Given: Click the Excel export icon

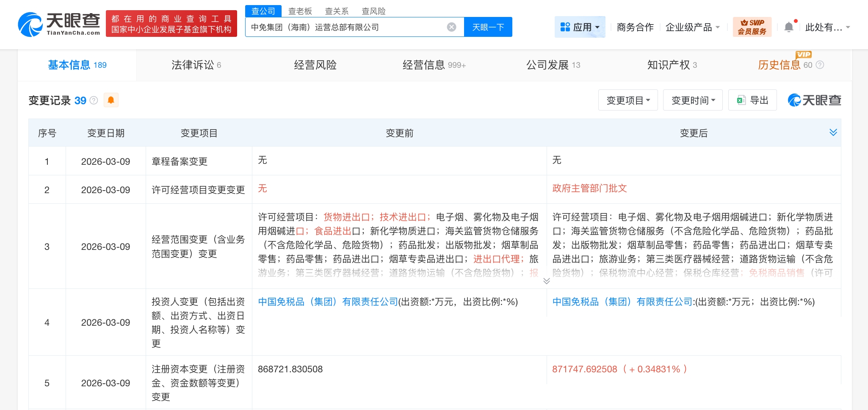Looking at the screenshot, I should (x=741, y=100).
